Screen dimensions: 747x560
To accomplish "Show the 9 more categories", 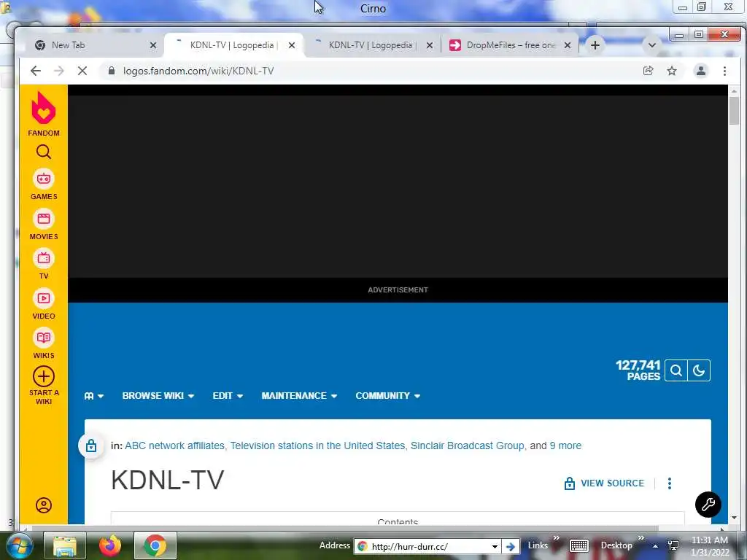I will [x=565, y=446].
